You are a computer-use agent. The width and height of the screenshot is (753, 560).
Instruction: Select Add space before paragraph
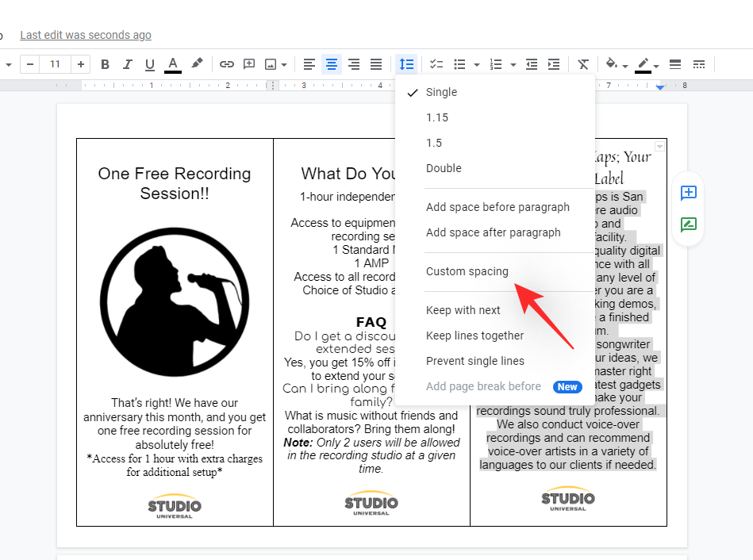pos(495,207)
